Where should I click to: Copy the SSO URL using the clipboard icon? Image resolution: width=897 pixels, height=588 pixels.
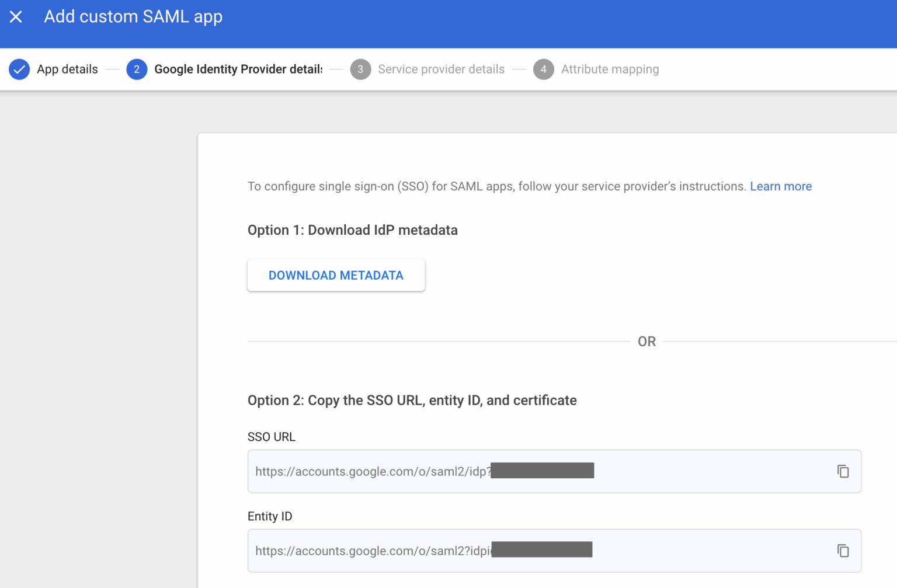coord(843,471)
